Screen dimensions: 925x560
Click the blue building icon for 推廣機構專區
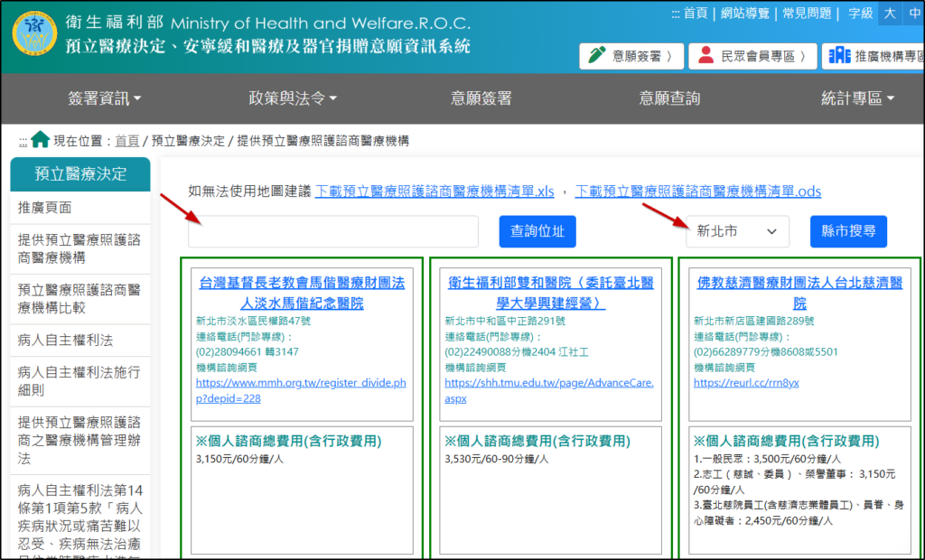click(839, 56)
